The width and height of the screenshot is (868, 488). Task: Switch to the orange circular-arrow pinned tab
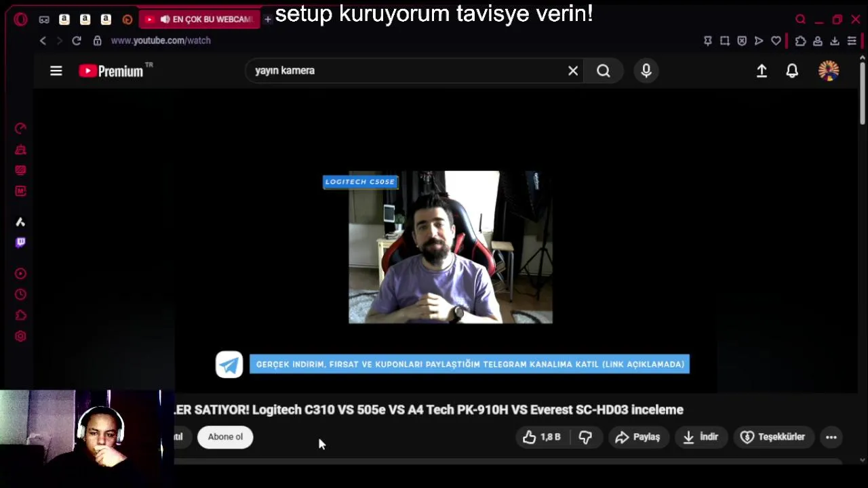pos(127,20)
